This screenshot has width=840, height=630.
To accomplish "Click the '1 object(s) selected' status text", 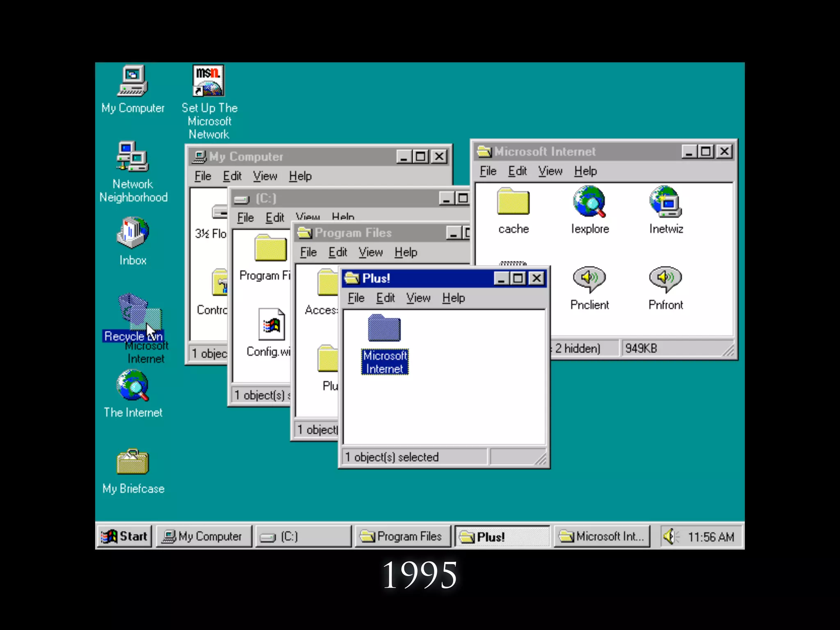I will (392, 457).
